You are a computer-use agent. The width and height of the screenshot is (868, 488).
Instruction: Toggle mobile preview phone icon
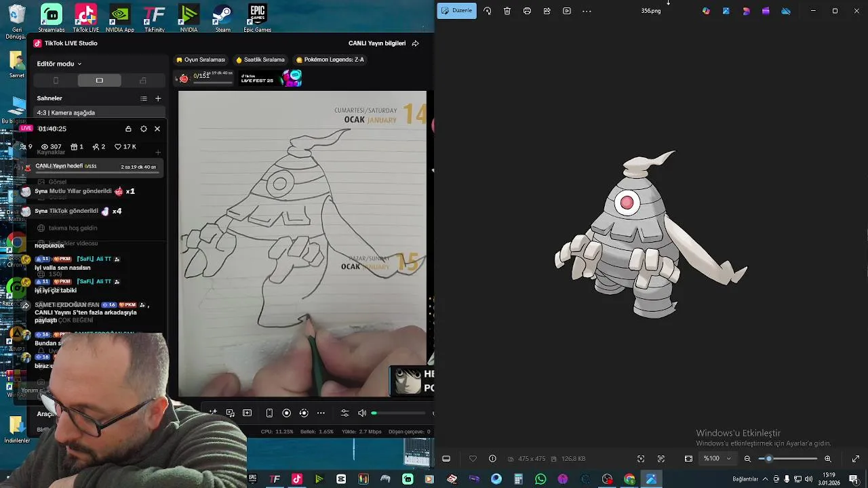click(x=269, y=413)
